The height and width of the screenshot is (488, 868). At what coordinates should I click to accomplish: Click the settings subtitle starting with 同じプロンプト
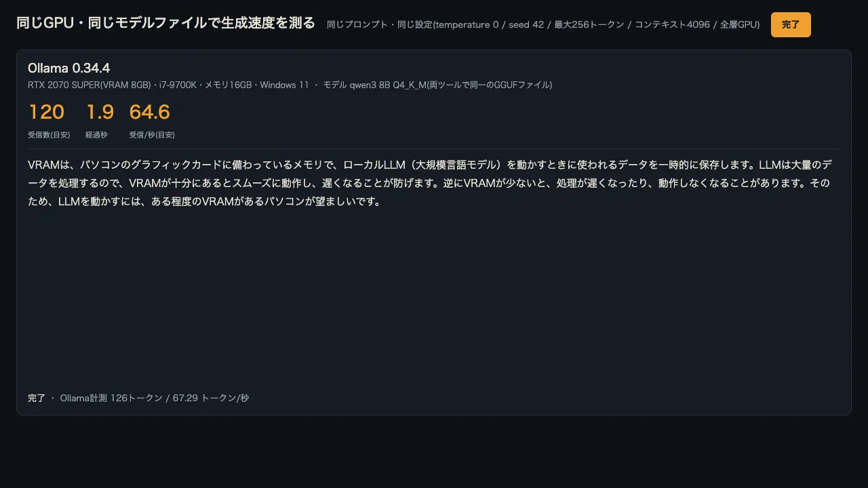pyautogui.click(x=543, y=24)
